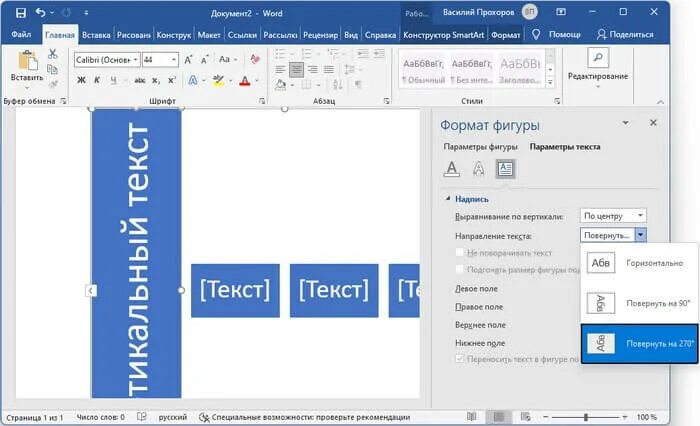This screenshot has width=700, height=426.
Task: Open the Редактирование search icon
Action: [x=598, y=58]
